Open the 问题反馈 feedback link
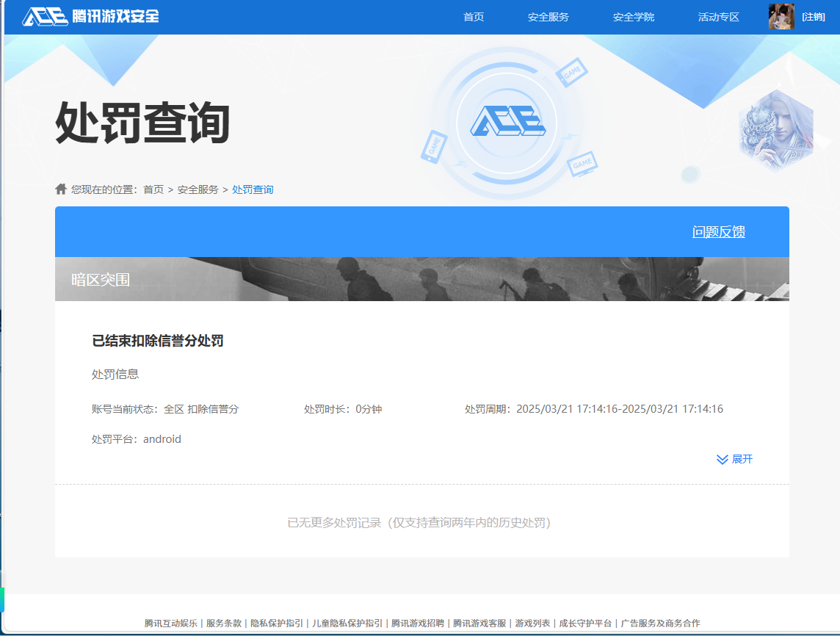Viewport: 840px width, 636px height. click(x=719, y=231)
